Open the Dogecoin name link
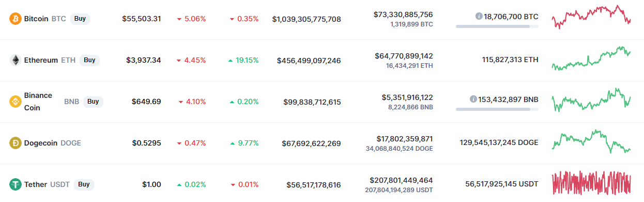Viewport: 644px width, 202px height. [41, 143]
